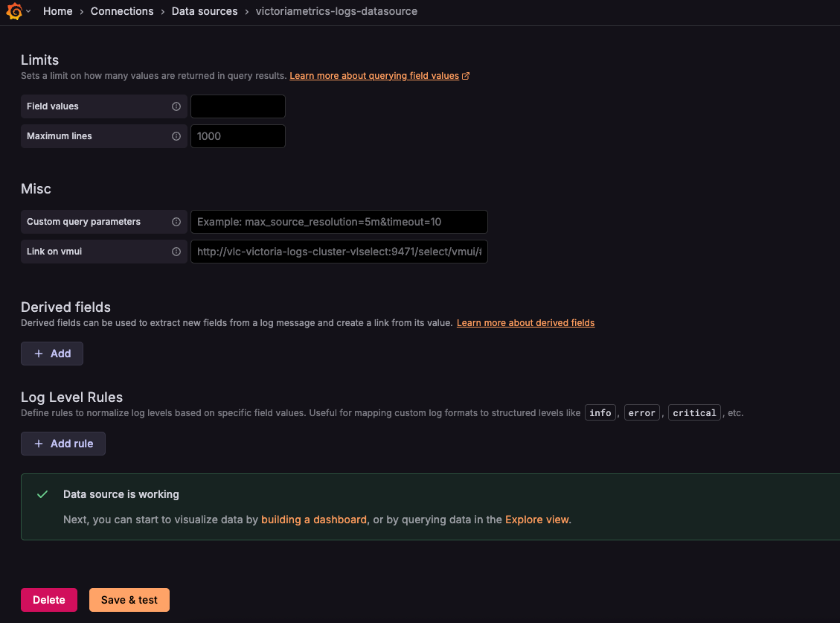Image resolution: width=840 pixels, height=623 pixels.
Task: Go to Home breadcrumb
Action: (57, 12)
